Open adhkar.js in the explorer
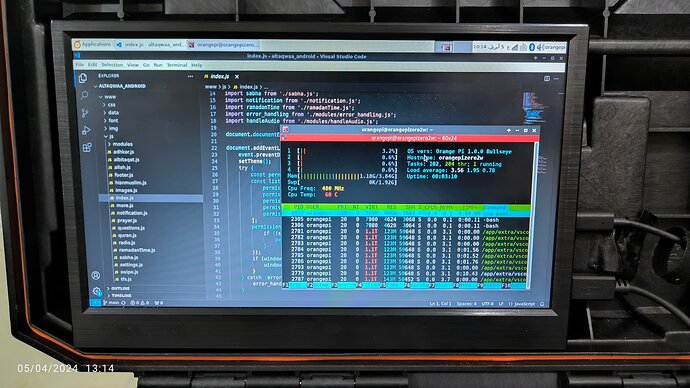The width and height of the screenshot is (690, 388). pyautogui.click(x=122, y=152)
